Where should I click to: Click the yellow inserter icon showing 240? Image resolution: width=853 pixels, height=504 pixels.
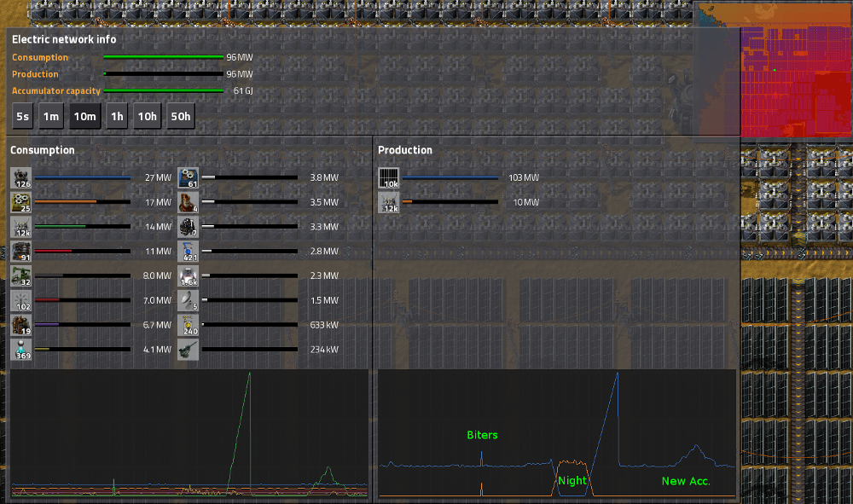coord(189,325)
